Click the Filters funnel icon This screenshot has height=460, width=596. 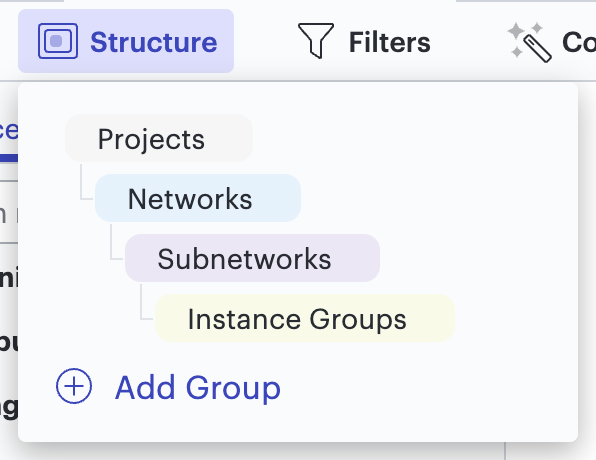coord(316,41)
